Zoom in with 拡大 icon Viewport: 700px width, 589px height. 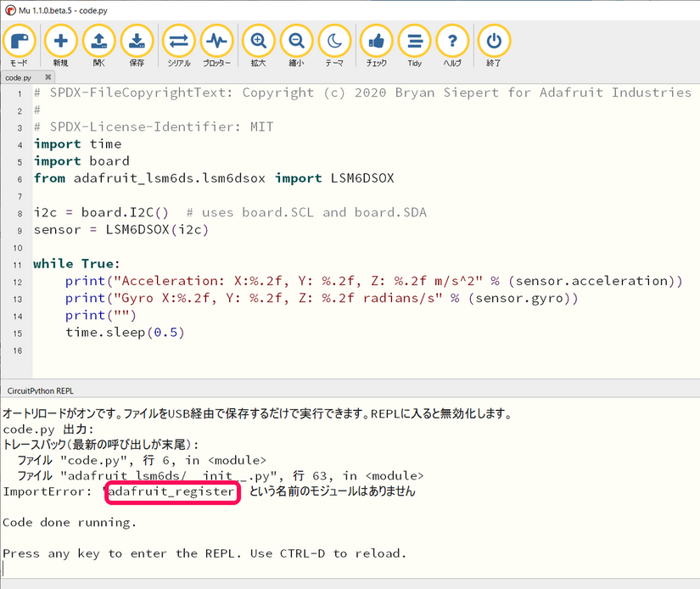click(x=258, y=42)
